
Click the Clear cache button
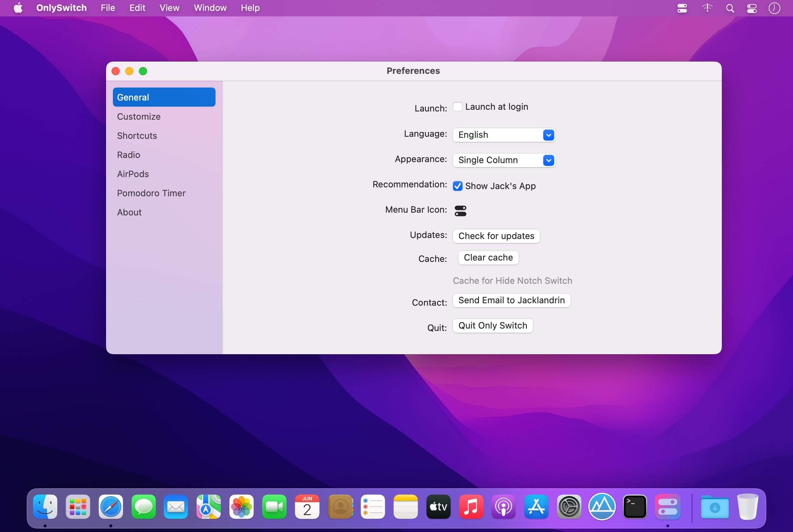(x=488, y=257)
